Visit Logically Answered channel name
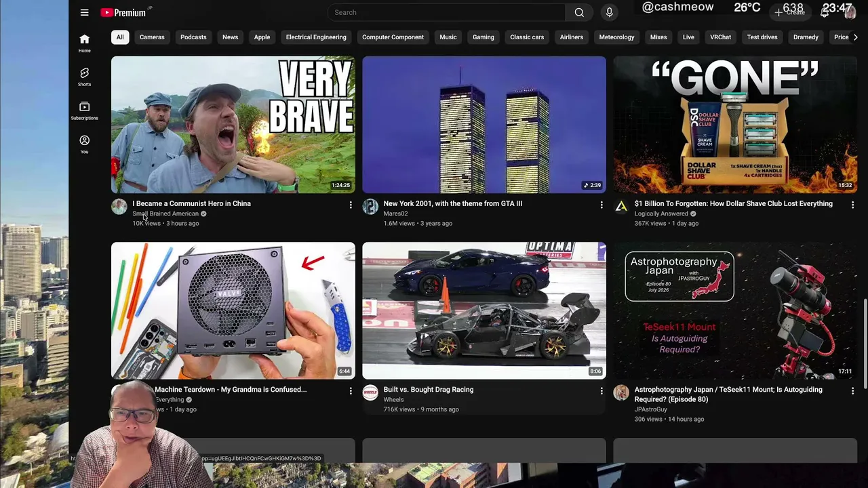Viewport: 868px width, 488px height. tap(661, 214)
